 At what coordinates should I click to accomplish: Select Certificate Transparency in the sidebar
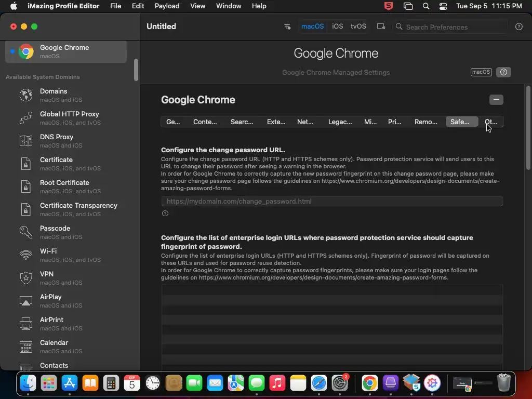point(66,209)
